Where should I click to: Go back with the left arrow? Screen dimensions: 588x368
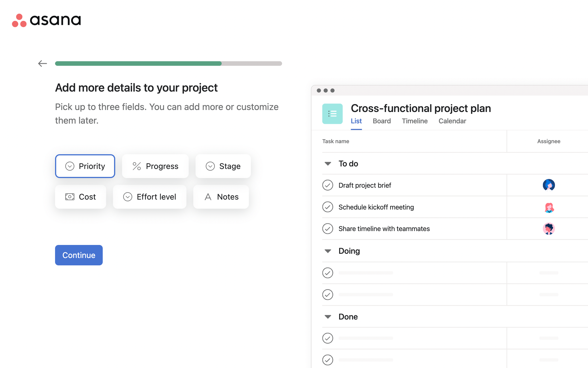(x=43, y=64)
